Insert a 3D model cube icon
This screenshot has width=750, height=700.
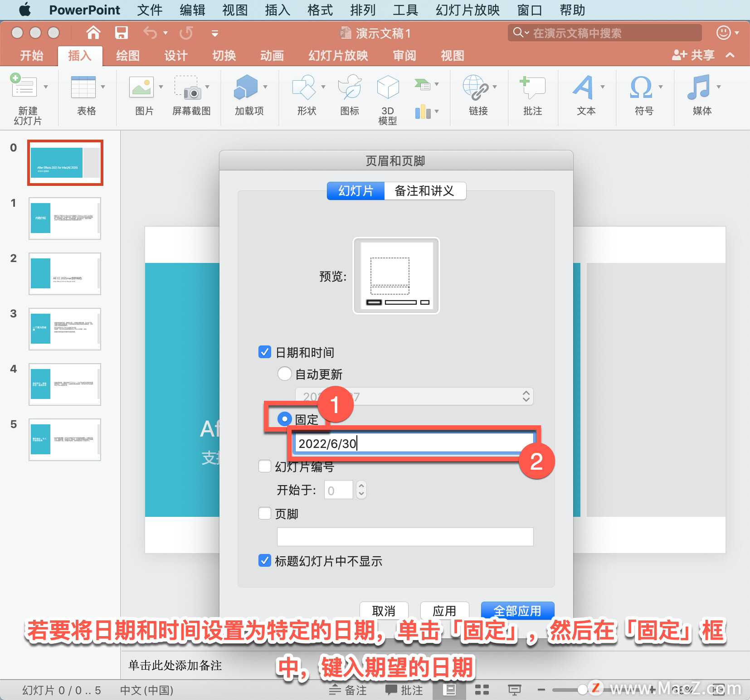click(x=388, y=87)
